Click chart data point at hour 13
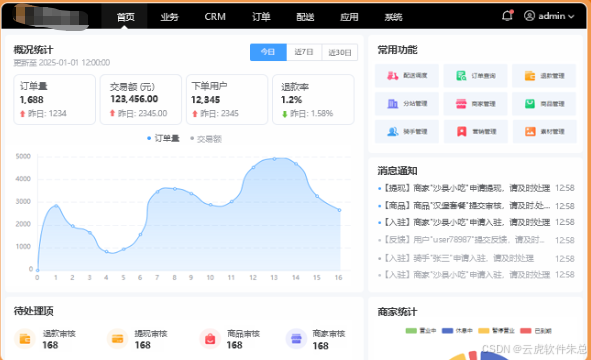 (x=274, y=159)
